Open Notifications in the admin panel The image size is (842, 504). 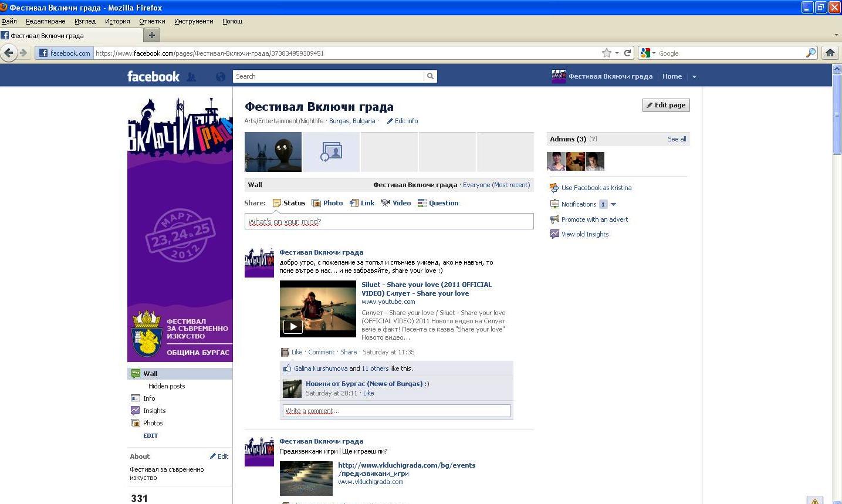pyautogui.click(x=579, y=204)
